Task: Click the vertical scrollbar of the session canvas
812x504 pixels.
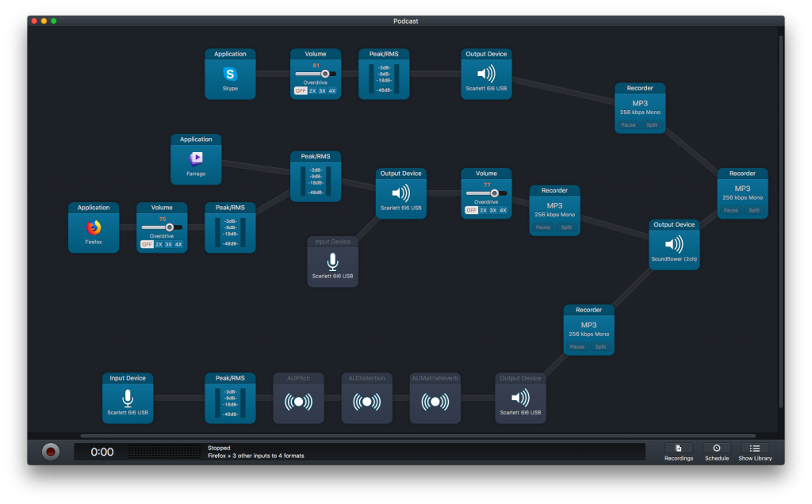Action: 780,223
